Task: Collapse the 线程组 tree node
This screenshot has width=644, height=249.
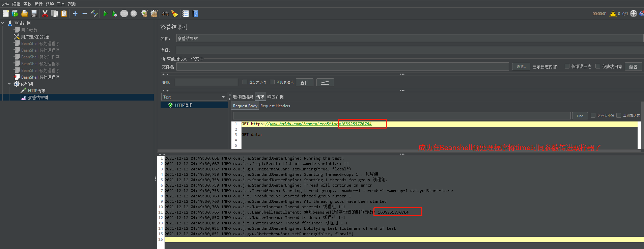Action: tap(9, 84)
